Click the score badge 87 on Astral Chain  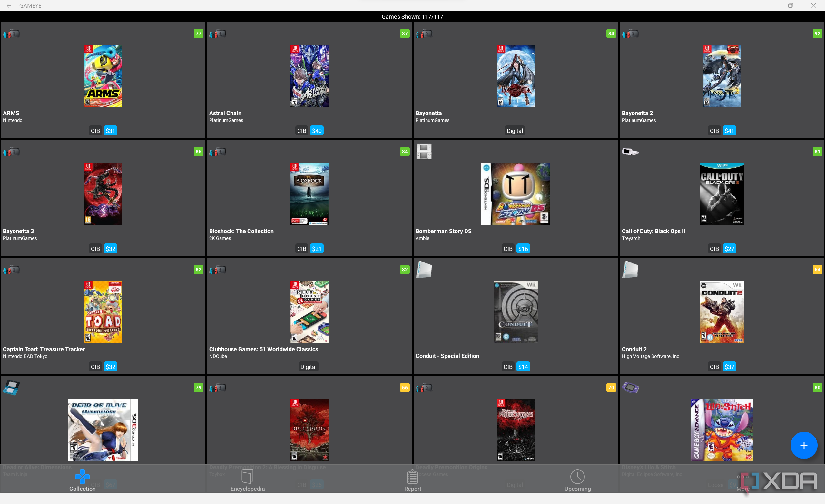pyautogui.click(x=405, y=34)
